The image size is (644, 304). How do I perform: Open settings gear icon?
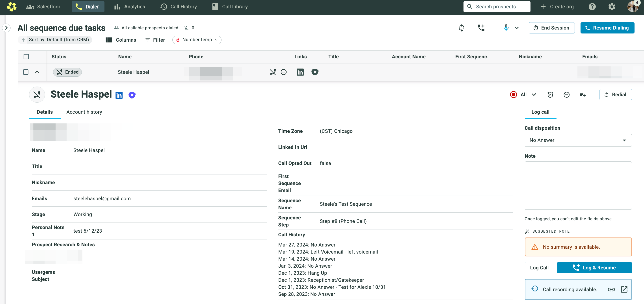612,7
